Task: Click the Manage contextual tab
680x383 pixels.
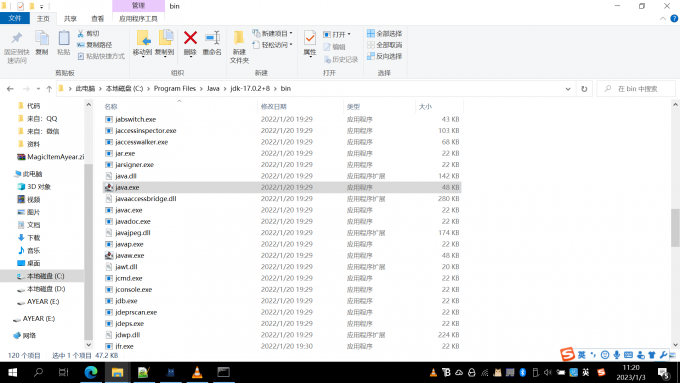Action: pyautogui.click(x=138, y=6)
